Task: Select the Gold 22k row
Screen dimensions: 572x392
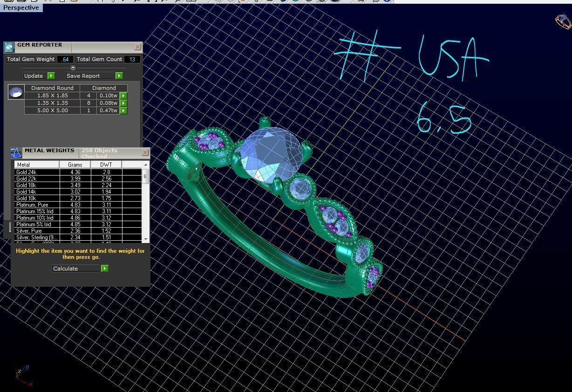Action: pyautogui.click(x=78, y=179)
